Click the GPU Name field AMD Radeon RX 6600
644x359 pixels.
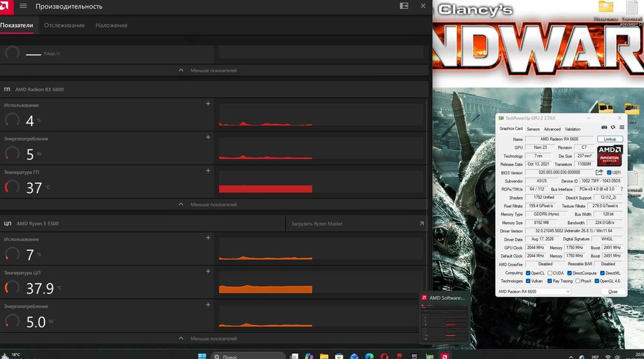pyautogui.click(x=560, y=139)
